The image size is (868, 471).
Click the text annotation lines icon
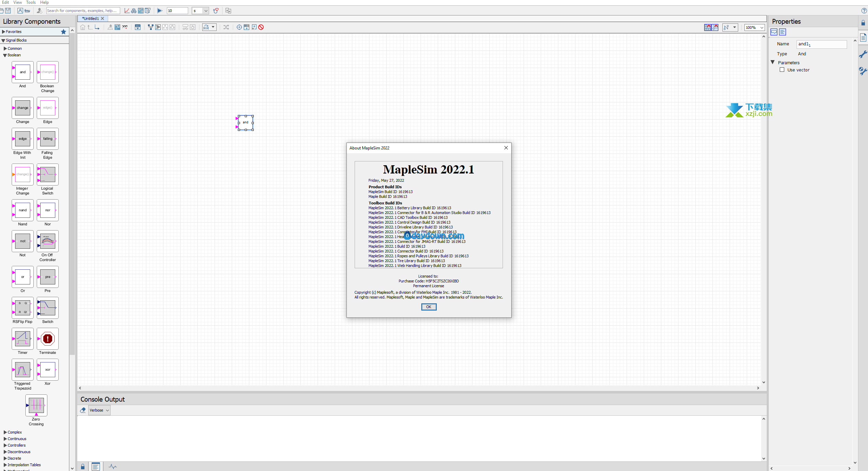158,27
